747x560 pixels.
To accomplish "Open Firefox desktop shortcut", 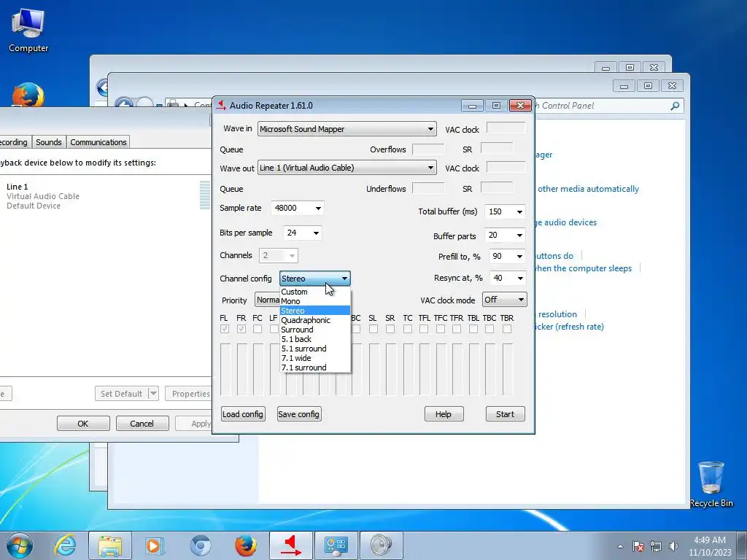I will tap(28, 95).
